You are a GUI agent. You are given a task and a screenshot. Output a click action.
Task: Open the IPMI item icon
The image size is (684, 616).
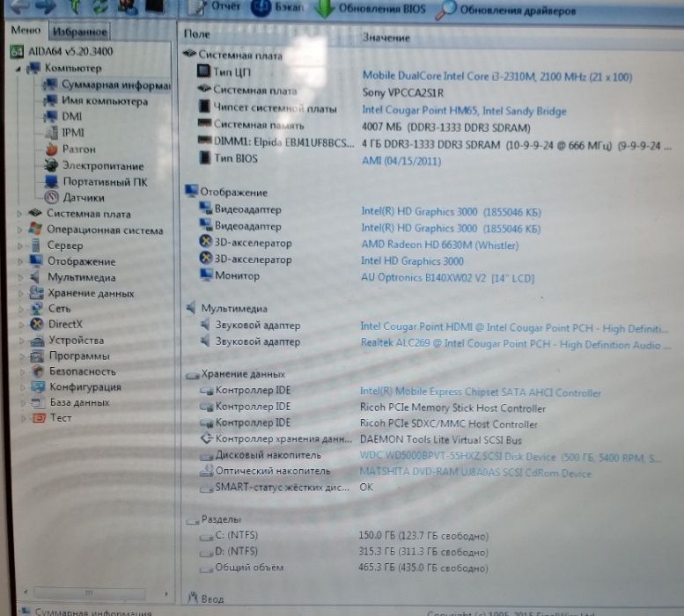tap(51, 133)
